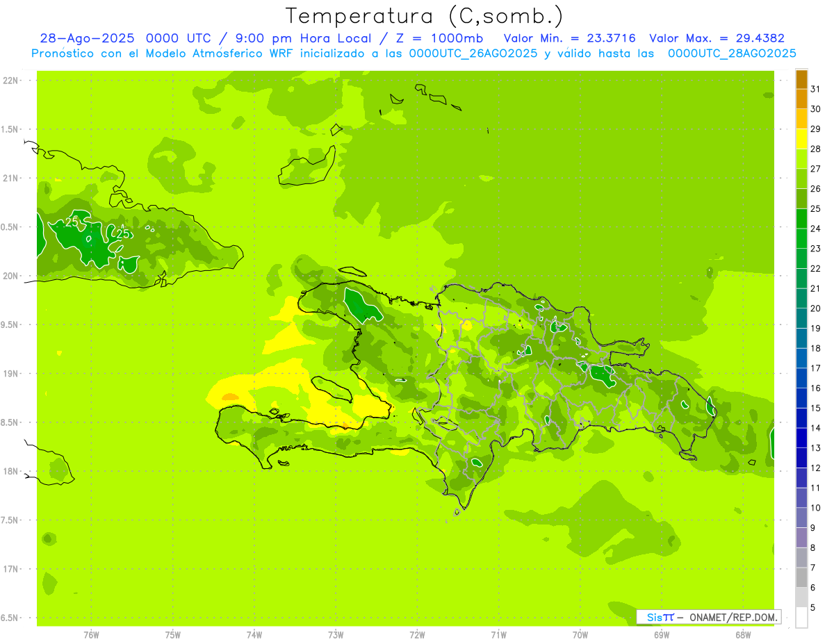Click the 'Sis' logo text before ONAMET
This screenshot has width=834, height=644.
pos(654,617)
